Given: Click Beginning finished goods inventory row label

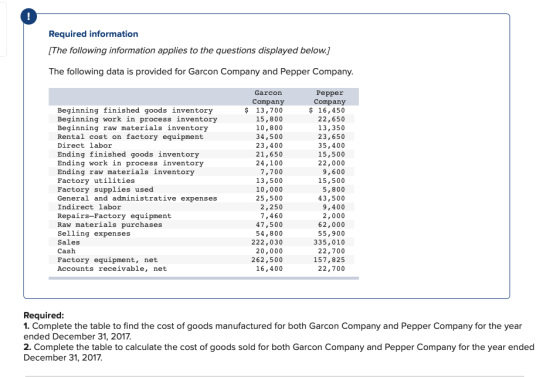Looking at the screenshot, I should click(135, 110).
